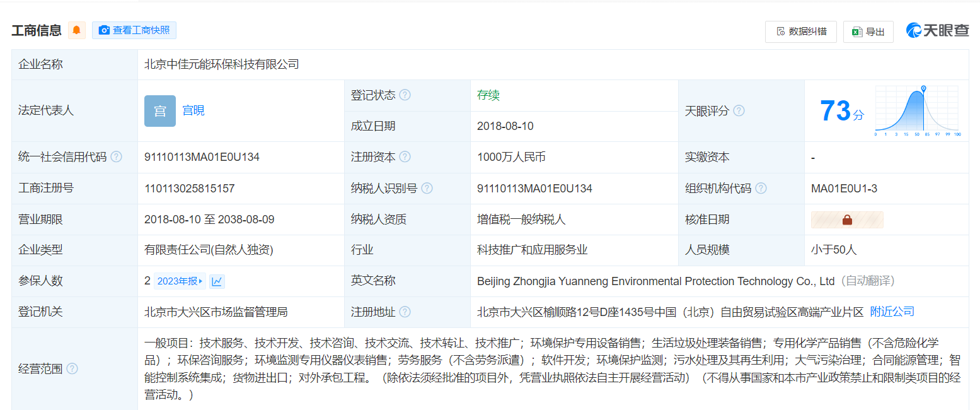This screenshot has height=410, width=980.
Task: Click the 经营范围 description paragraph
Action: point(552,369)
